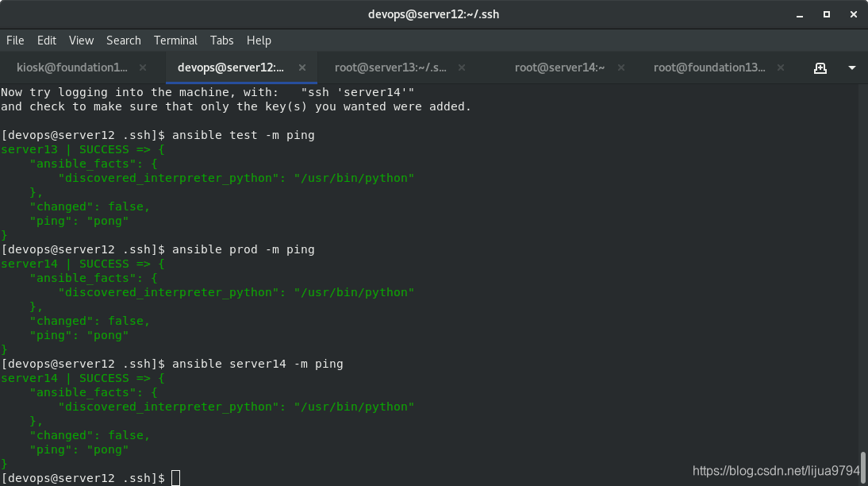Open the Edit menu
The image size is (868, 486).
[x=47, y=40]
